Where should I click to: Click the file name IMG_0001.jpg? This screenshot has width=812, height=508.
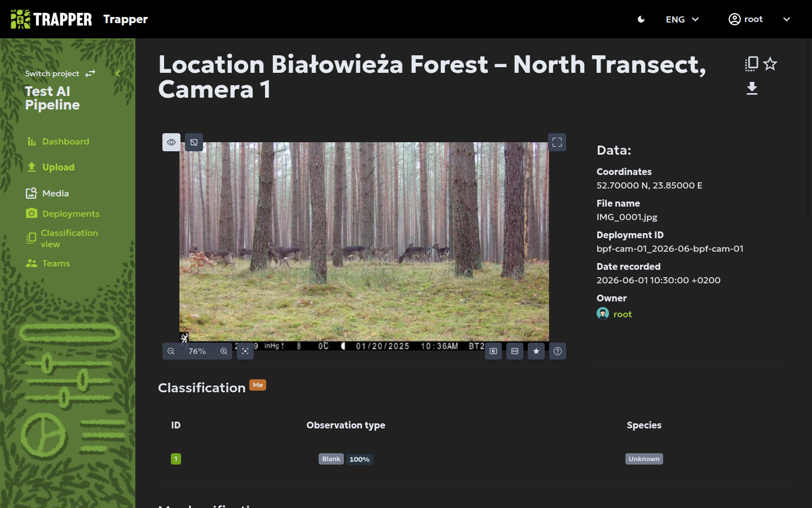point(627,217)
